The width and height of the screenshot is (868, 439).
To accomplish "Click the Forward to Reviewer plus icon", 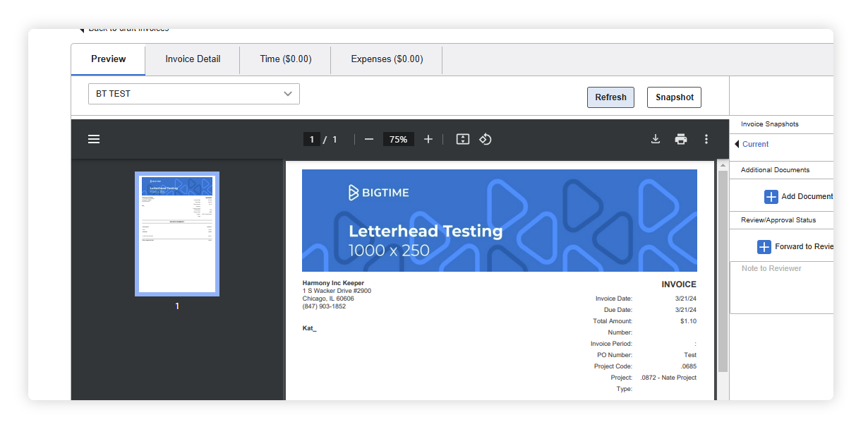I will [x=764, y=247].
